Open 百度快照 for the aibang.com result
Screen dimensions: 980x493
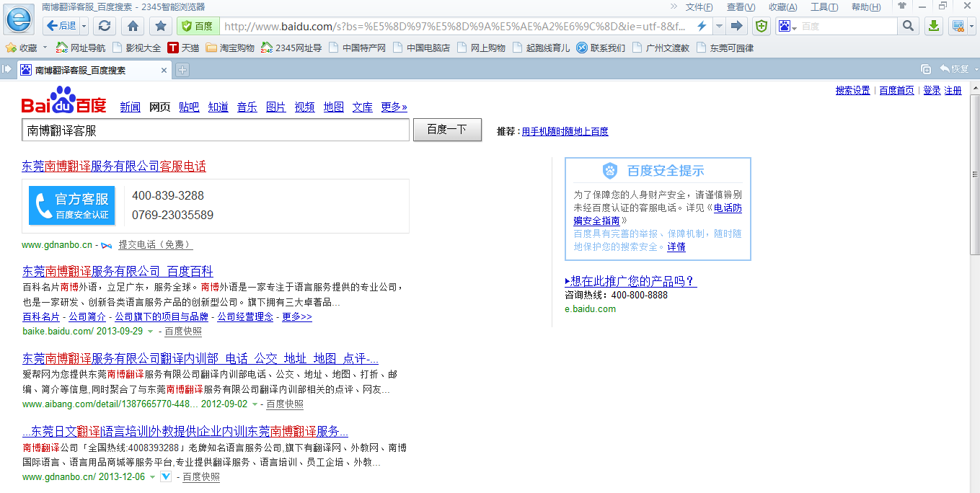tap(285, 404)
